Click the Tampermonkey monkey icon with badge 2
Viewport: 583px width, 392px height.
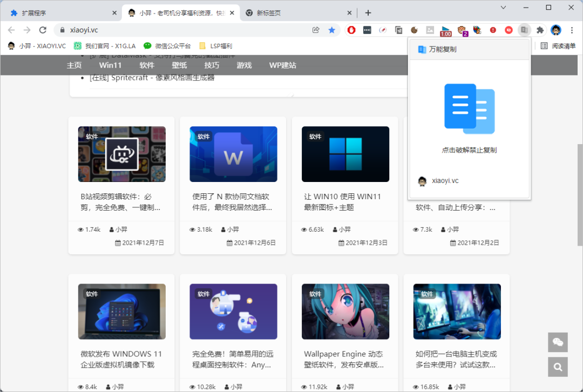tap(462, 30)
